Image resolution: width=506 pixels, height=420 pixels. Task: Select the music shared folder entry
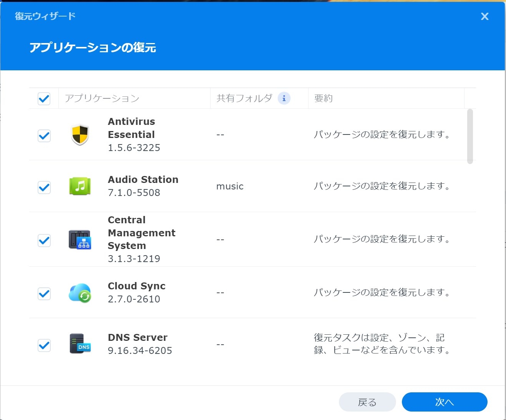pos(230,186)
